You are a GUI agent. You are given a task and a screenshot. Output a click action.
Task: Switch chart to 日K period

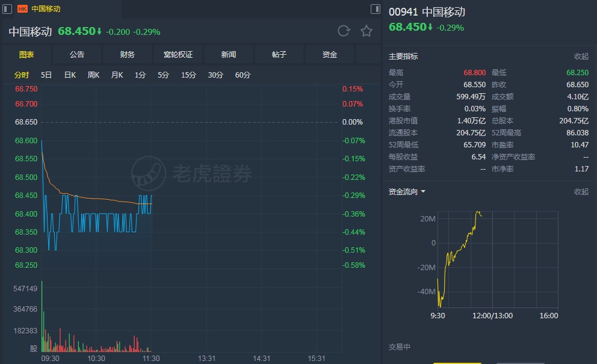pyautogui.click(x=70, y=75)
